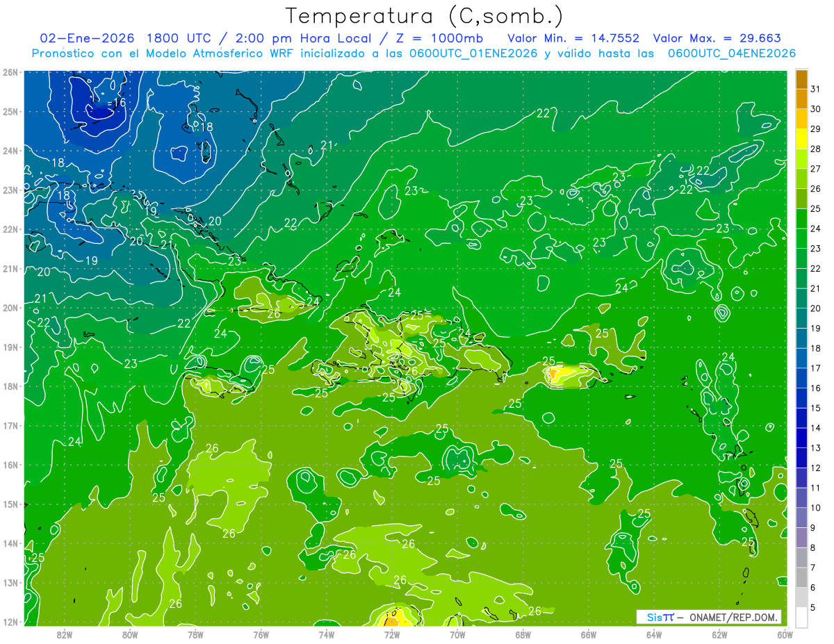Click the yellow swatch between 28 and 29

801,139
